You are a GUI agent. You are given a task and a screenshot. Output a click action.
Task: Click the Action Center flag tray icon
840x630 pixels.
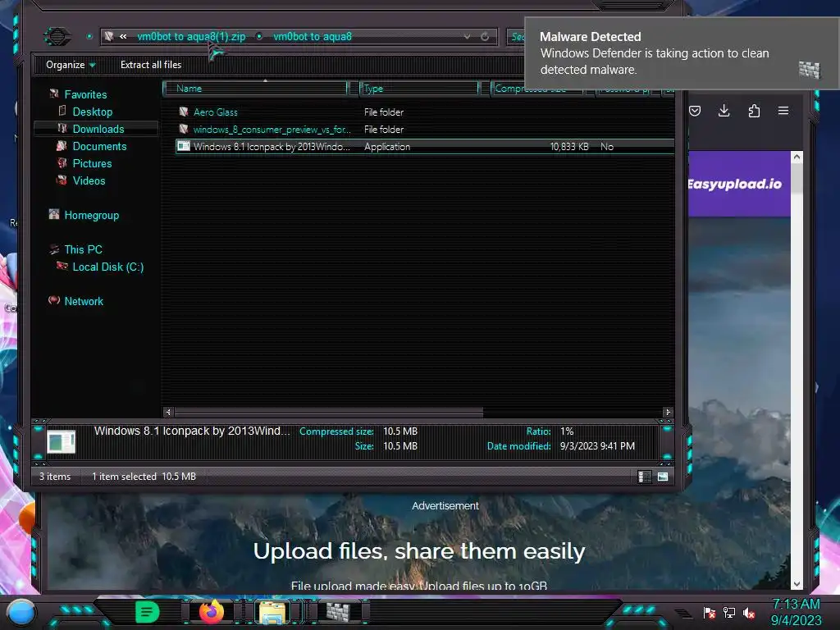click(x=709, y=612)
